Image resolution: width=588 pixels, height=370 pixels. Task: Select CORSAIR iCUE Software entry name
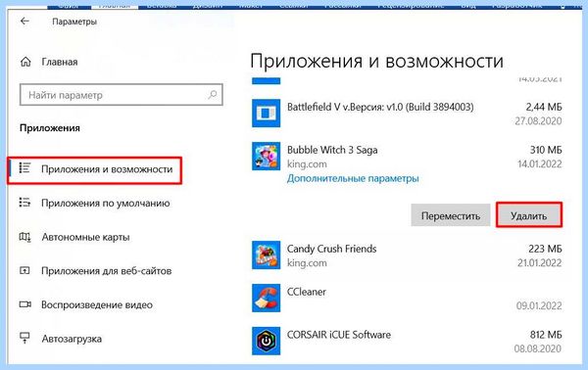pyautogui.click(x=339, y=335)
